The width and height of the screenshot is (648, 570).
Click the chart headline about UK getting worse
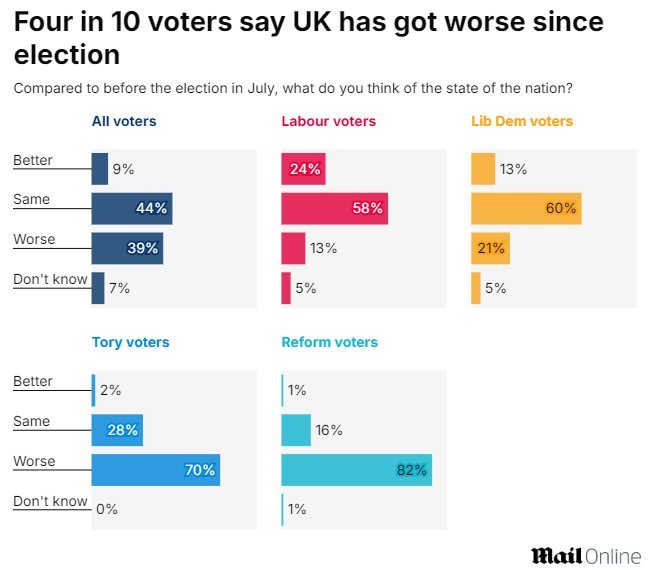309,38
